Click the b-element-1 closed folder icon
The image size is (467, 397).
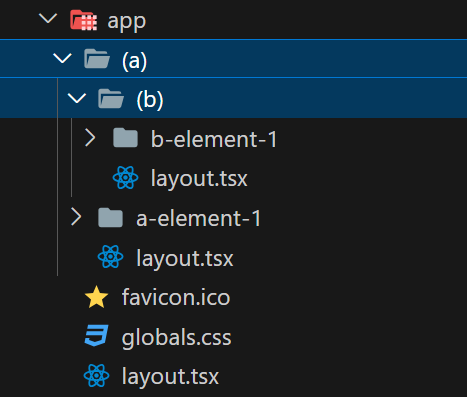[x=125, y=138]
